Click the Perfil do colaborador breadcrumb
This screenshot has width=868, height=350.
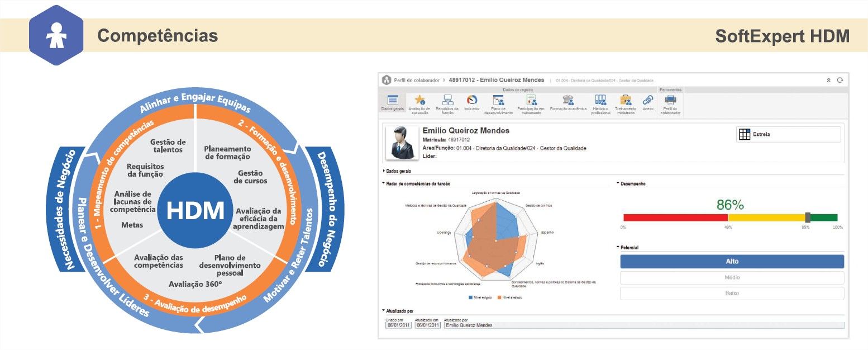(x=417, y=81)
